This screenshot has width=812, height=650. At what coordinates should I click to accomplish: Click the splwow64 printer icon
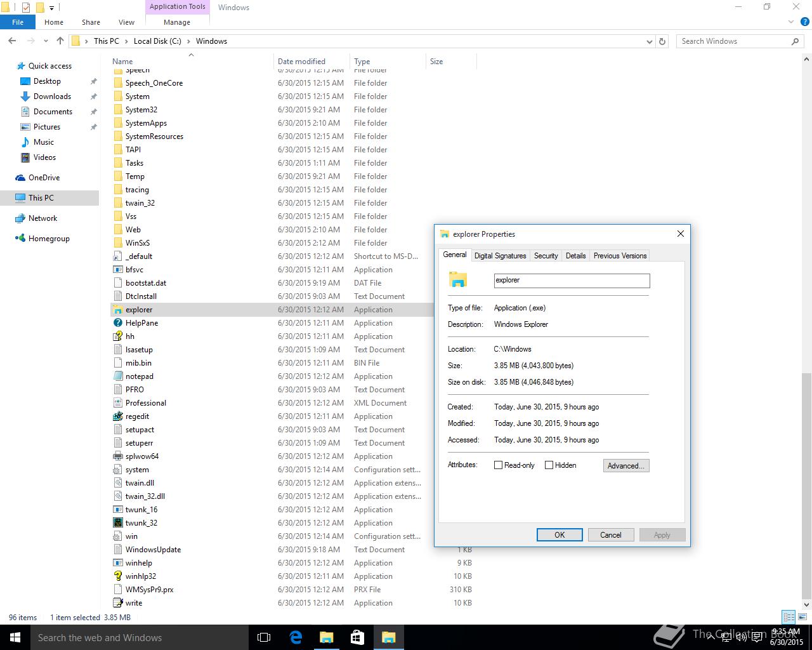tap(117, 456)
